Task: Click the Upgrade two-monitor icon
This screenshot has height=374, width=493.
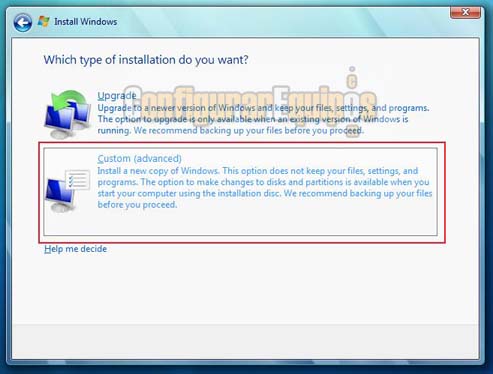Action: pyautogui.click(x=67, y=114)
